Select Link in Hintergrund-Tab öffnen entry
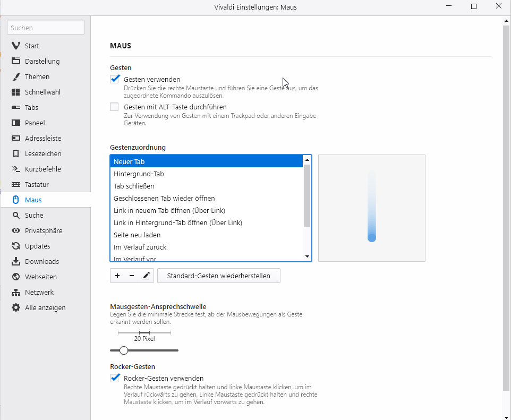511x420 pixels. (x=207, y=222)
